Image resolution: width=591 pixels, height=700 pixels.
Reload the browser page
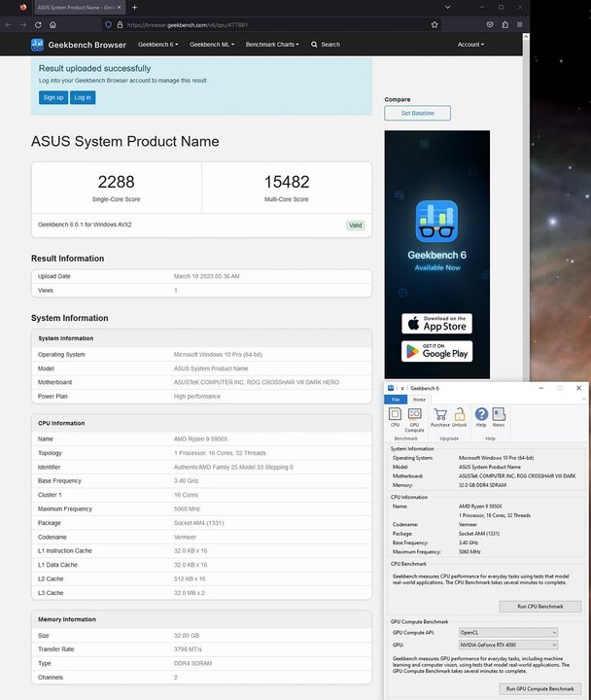click(x=38, y=24)
